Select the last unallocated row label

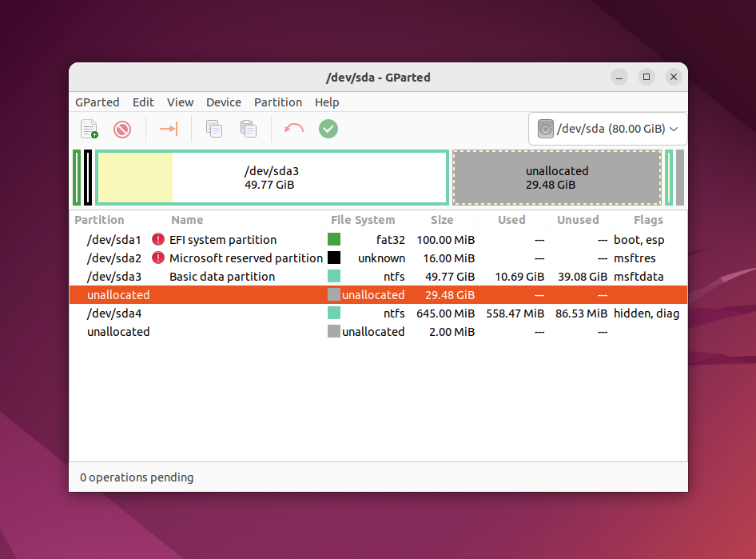point(118,332)
